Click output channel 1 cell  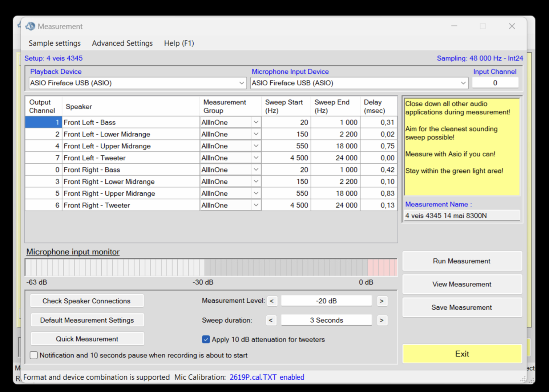[x=44, y=122]
